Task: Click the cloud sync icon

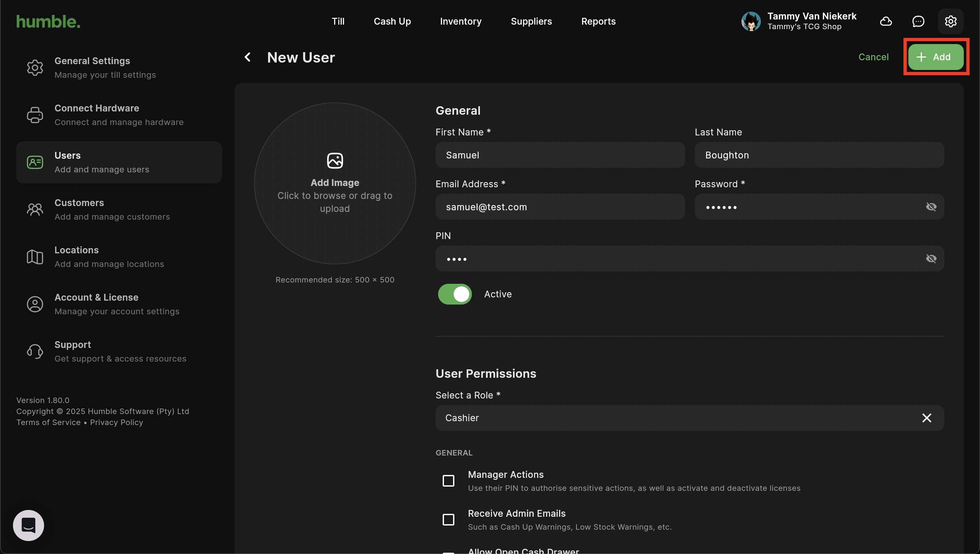Action: [x=886, y=21]
